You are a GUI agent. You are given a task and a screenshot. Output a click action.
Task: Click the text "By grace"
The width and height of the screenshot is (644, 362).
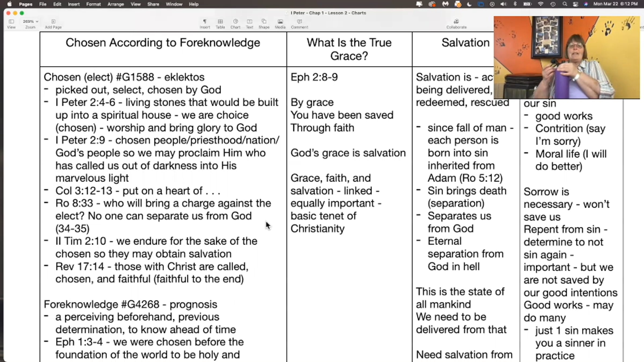pyautogui.click(x=312, y=102)
